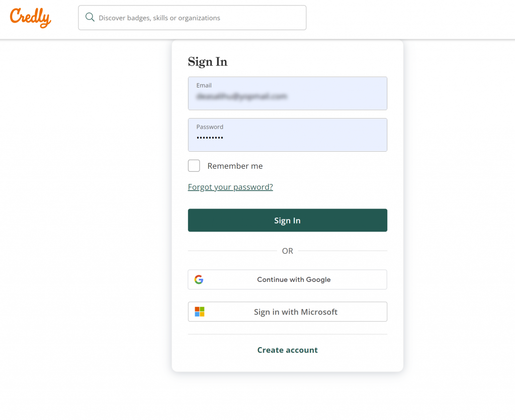Image resolution: width=515 pixels, height=420 pixels.
Task: Choose Continue with Google
Action: [x=287, y=279]
